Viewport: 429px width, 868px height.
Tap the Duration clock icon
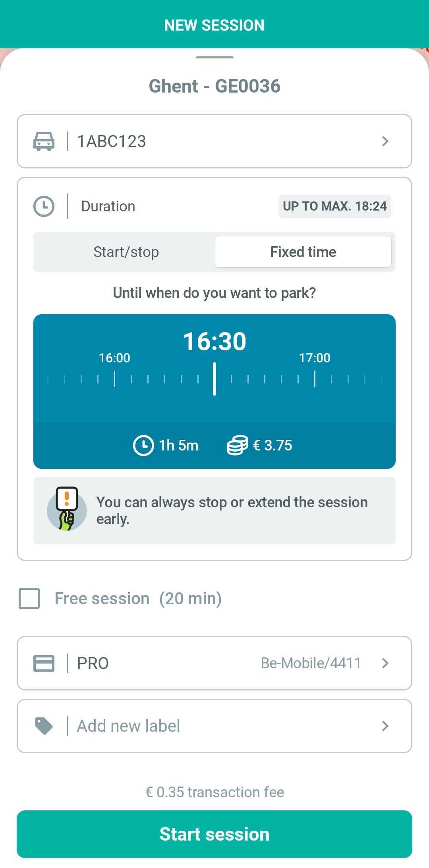(x=44, y=206)
